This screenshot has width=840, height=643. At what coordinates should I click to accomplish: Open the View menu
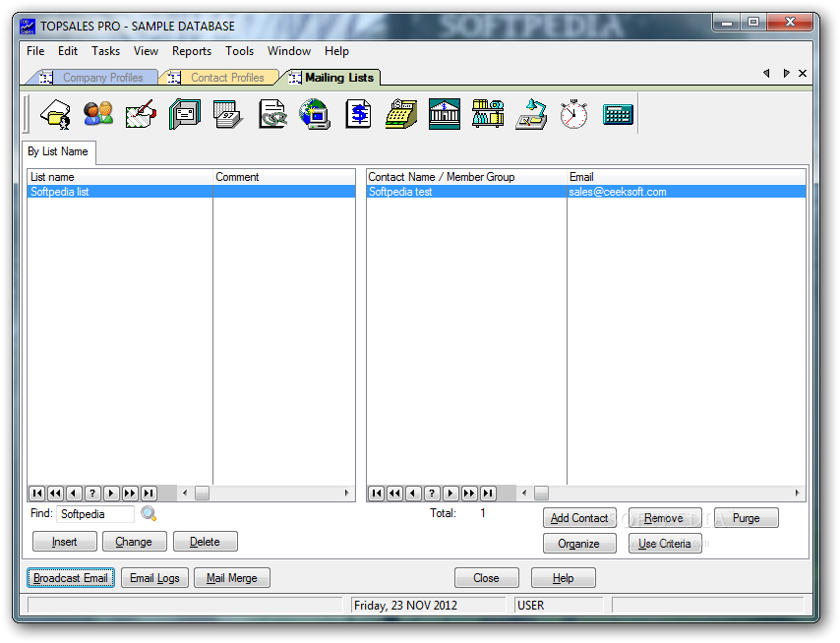point(146,51)
